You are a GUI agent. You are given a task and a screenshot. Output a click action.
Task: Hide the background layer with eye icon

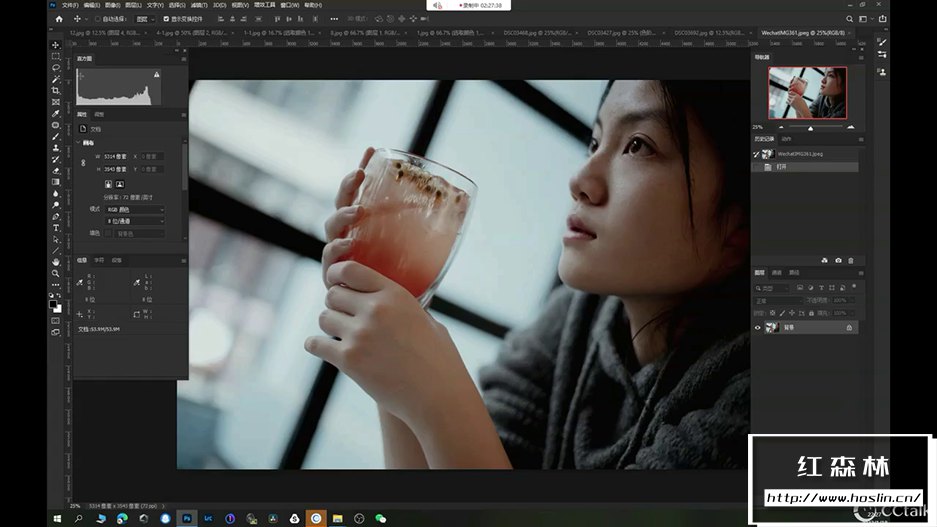click(x=757, y=327)
